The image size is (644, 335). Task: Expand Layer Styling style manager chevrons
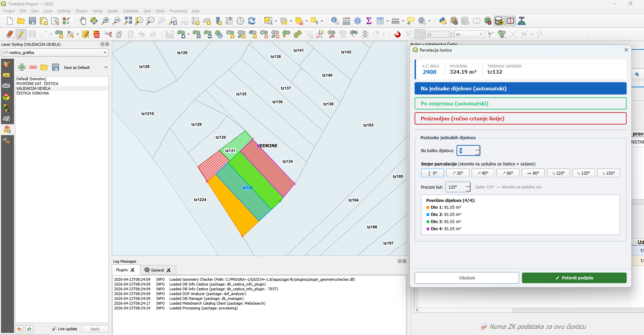click(x=106, y=67)
